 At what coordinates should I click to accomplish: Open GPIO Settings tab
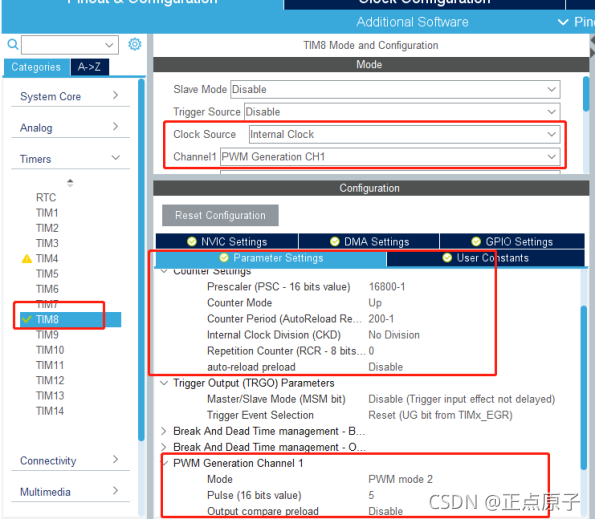(x=512, y=241)
